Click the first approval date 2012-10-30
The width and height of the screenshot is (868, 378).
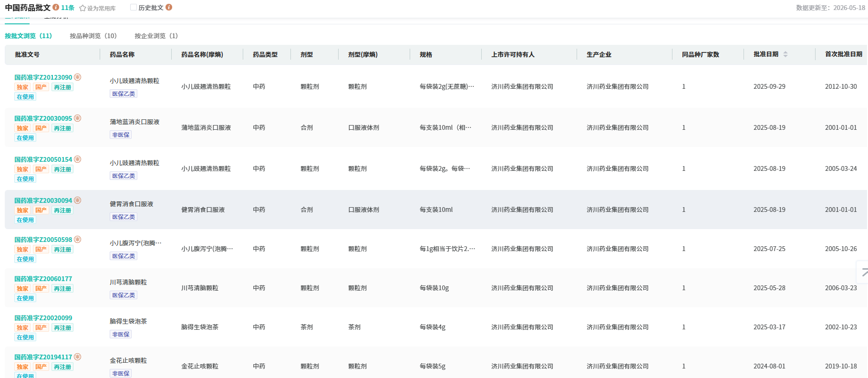[x=841, y=86]
